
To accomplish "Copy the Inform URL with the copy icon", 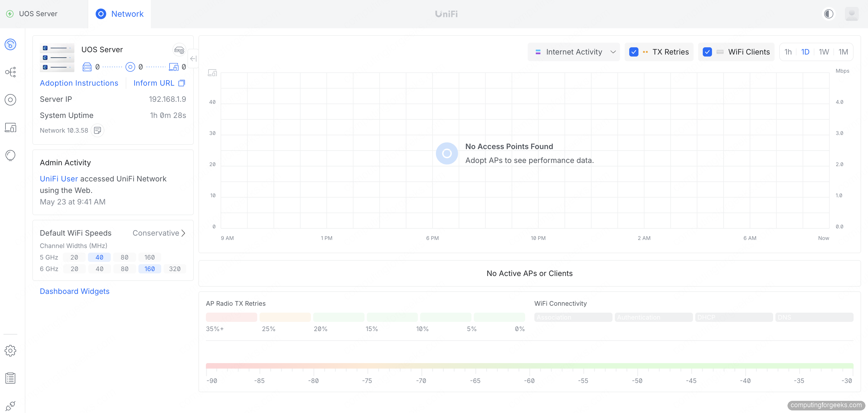I will point(182,83).
